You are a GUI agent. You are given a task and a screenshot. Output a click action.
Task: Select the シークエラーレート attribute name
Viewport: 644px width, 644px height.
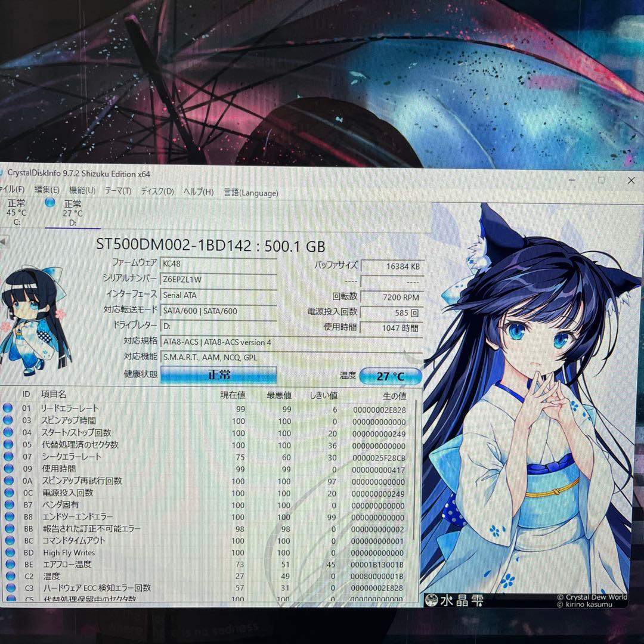72,456
